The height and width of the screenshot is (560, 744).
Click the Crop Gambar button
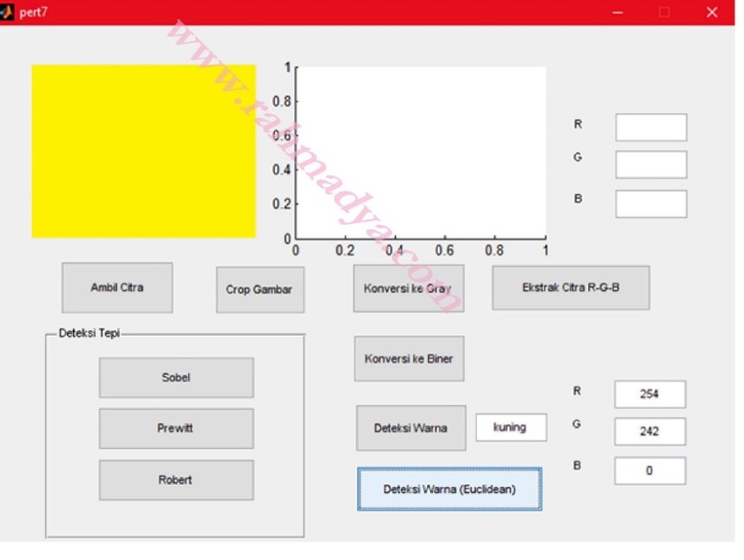(259, 289)
